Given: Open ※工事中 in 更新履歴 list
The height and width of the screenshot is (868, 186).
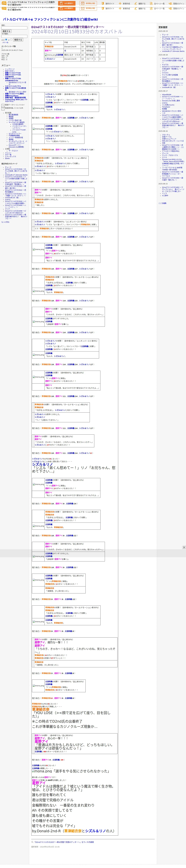Looking at the screenshot, I should (x=165, y=195).
